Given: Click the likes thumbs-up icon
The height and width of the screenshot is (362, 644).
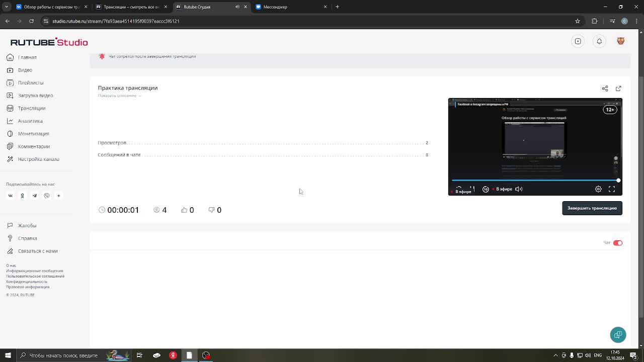Looking at the screenshot, I should [x=184, y=210].
